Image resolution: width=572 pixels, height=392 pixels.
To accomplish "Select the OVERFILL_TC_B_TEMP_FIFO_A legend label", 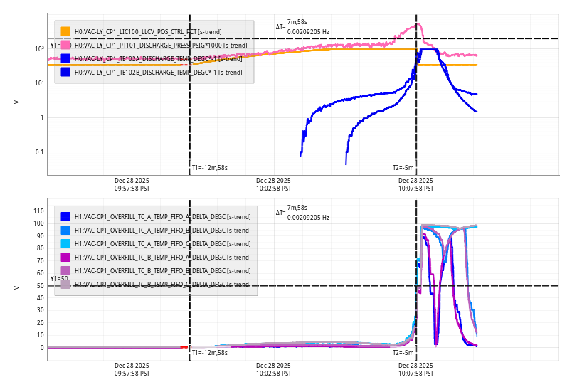I will [162, 258].
